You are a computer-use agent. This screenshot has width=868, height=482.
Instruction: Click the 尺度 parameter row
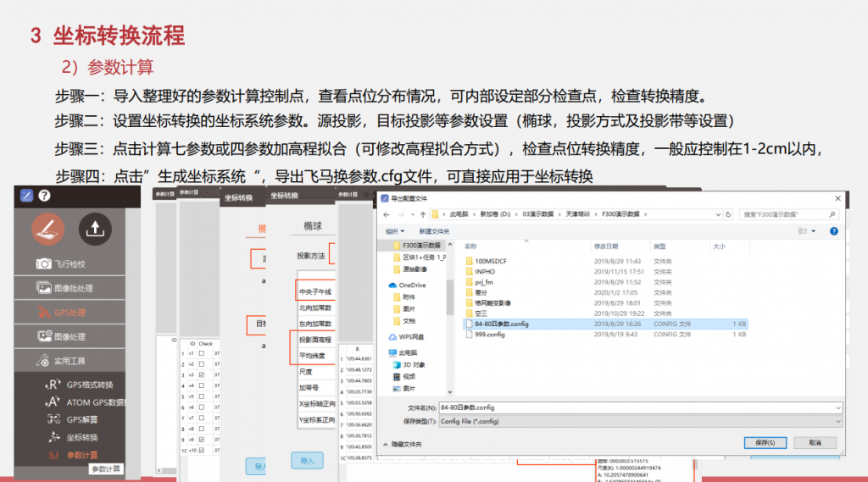[316, 372]
